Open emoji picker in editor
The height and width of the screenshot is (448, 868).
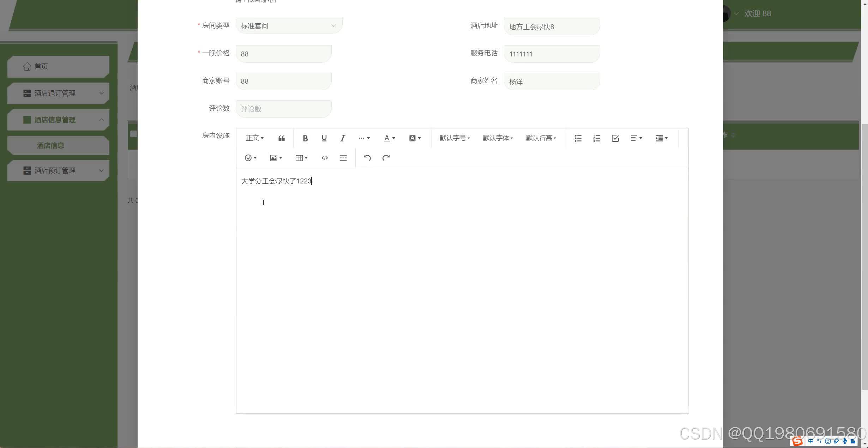(x=250, y=158)
